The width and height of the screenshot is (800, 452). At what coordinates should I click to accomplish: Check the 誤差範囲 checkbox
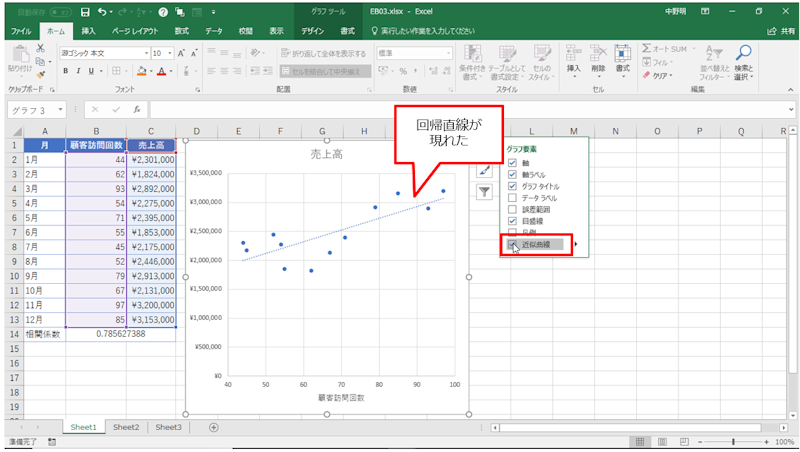tap(513, 209)
